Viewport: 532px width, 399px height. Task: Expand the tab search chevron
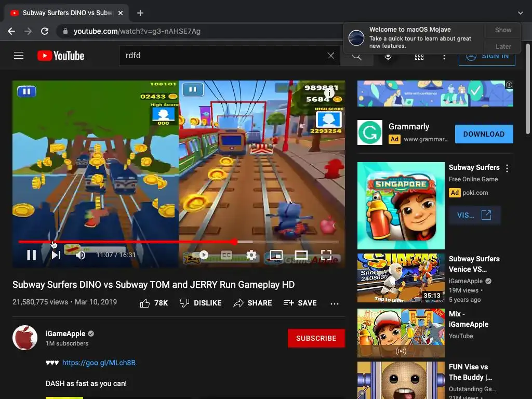[521, 13]
